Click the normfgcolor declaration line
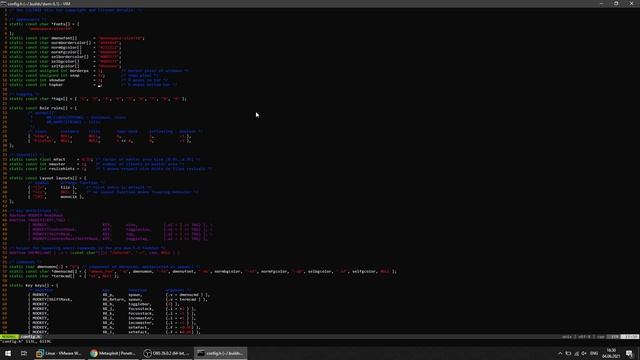The height and width of the screenshot is (360, 640). (x=65, y=52)
